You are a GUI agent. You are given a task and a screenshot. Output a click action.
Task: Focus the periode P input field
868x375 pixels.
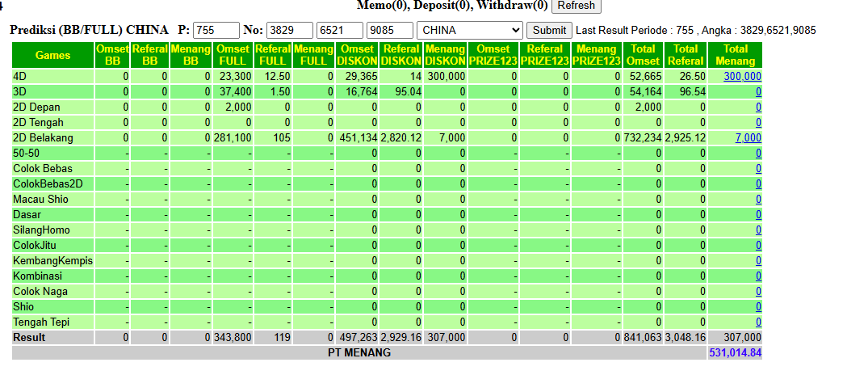tap(216, 31)
